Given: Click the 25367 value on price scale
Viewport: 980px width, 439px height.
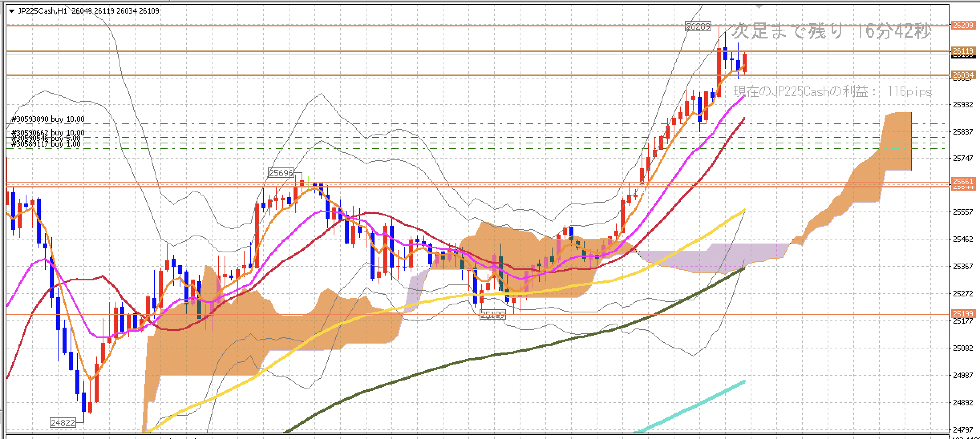Looking at the screenshot, I should click(x=963, y=266).
